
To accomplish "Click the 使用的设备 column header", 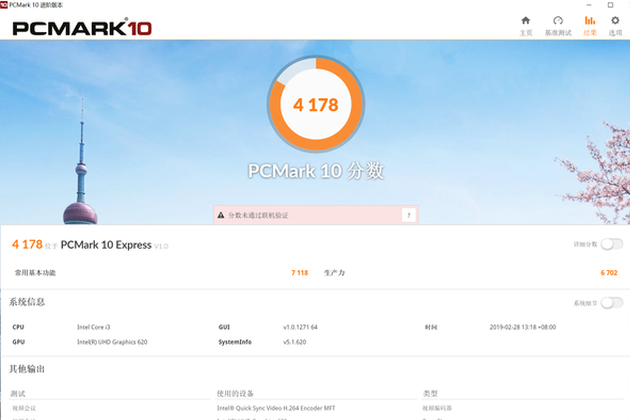I will click(x=235, y=393).
